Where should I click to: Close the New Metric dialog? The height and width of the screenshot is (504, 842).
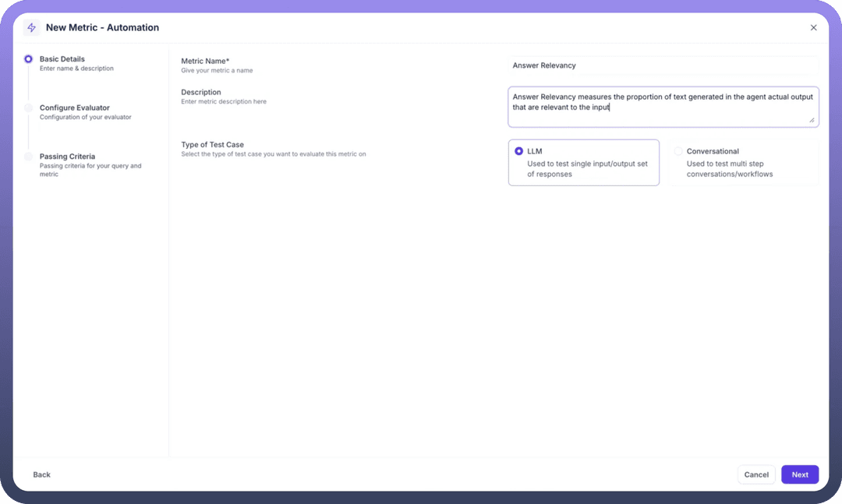tap(813, 28)
